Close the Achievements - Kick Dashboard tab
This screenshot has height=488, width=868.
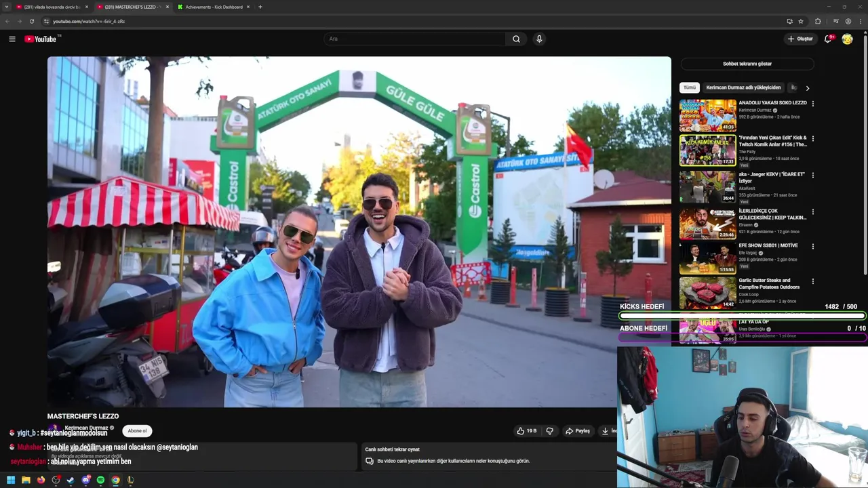(x=248, y=7)
